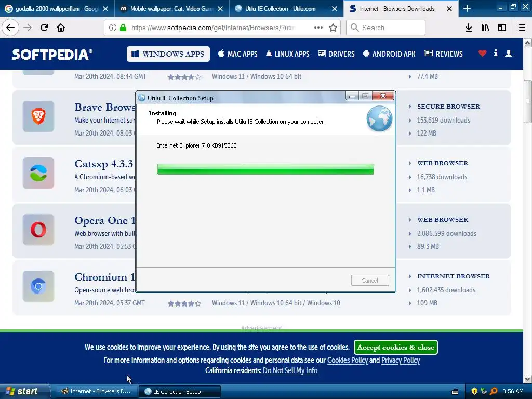The height and width of the screenshot is (399, 532).
Task: Click the network tray icon beside shield
Action: pyautogui.click(x=484, y=391)
